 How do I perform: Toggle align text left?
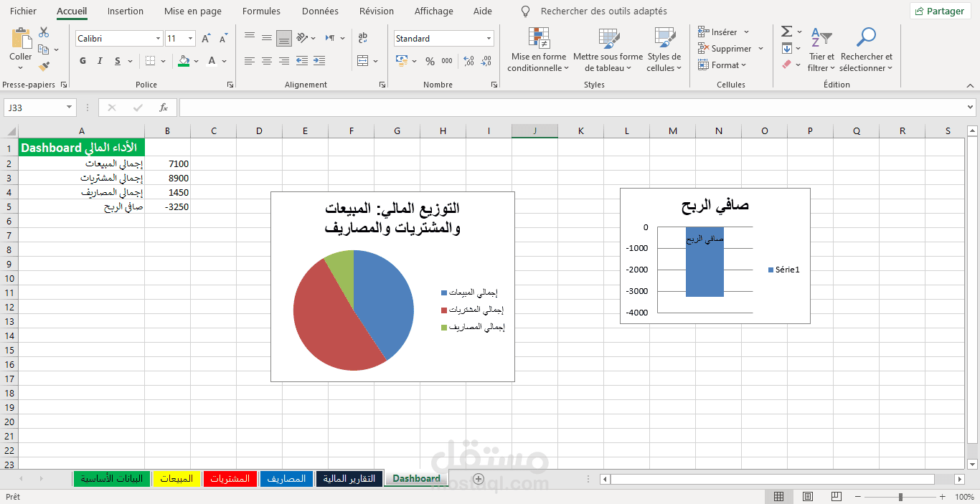250,61
